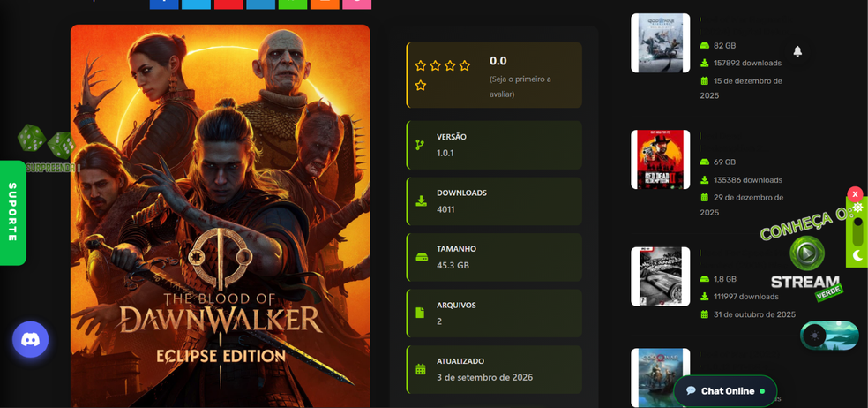Click the Arquivos value 2
This screenshot has width=868, height=408.
[x=439, y=321]
